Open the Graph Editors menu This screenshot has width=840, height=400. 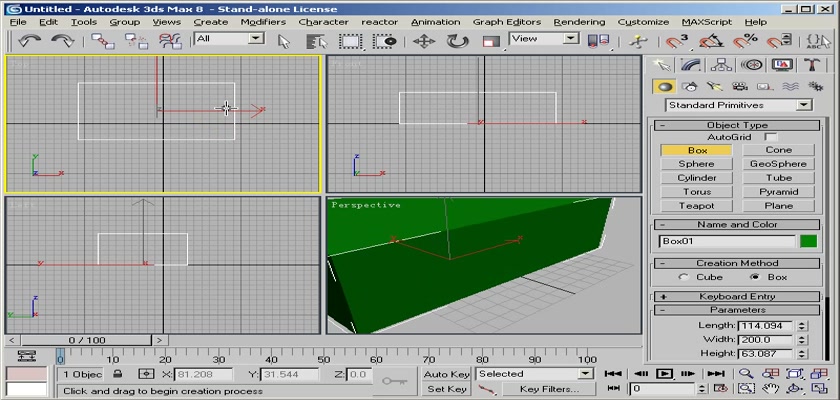pyautogui.click(x=507, y=22)
